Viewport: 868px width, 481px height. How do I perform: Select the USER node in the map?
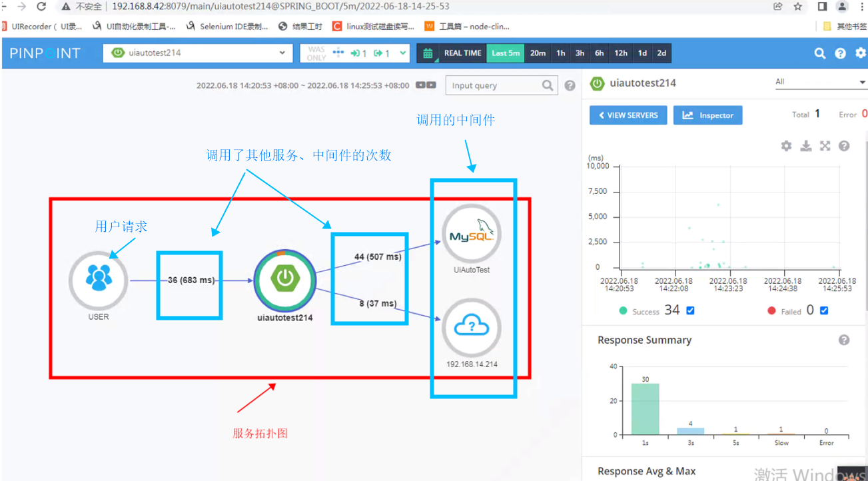tap(99, 280)
